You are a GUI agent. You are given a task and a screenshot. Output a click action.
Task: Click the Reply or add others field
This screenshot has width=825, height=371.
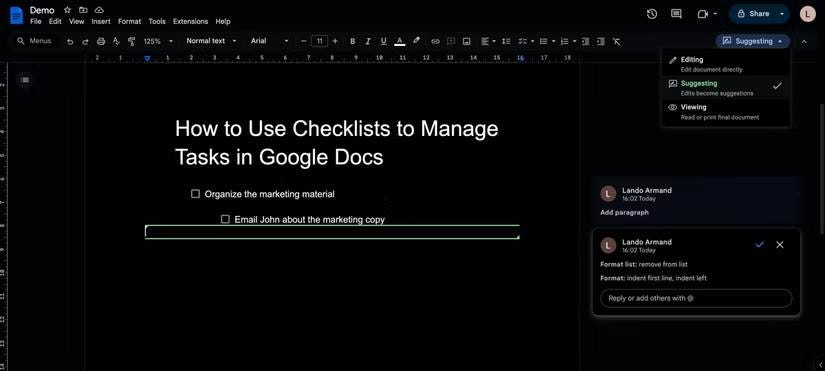coord(696,298)
